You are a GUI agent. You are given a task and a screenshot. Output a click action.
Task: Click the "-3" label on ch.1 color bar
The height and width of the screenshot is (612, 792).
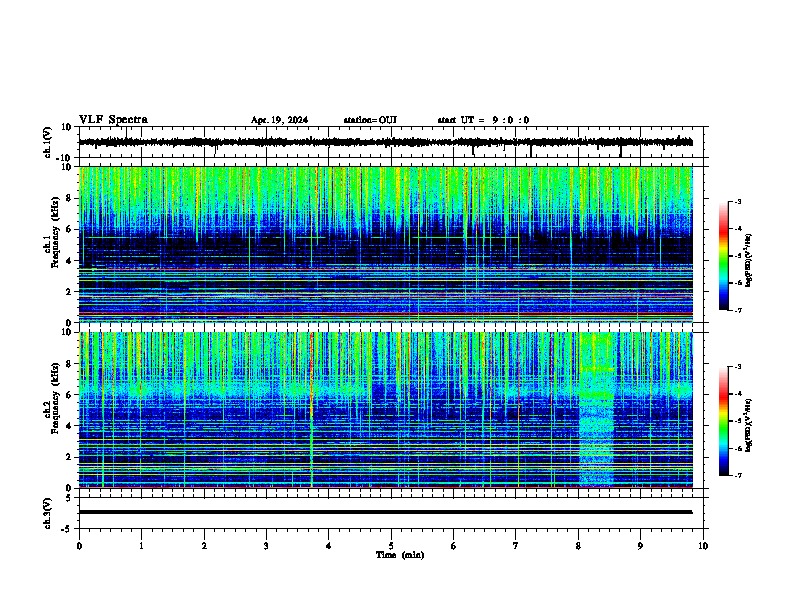(738, 201)
